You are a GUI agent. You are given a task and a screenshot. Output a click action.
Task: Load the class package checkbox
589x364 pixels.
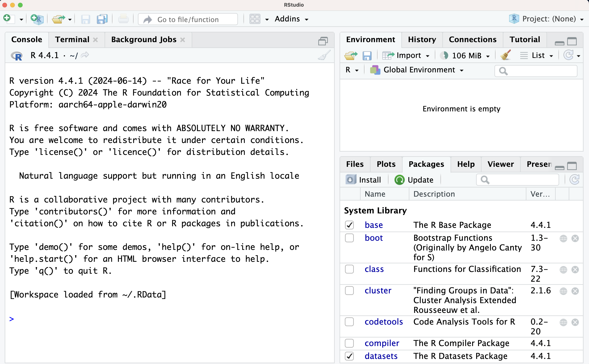tap(349, 269)
